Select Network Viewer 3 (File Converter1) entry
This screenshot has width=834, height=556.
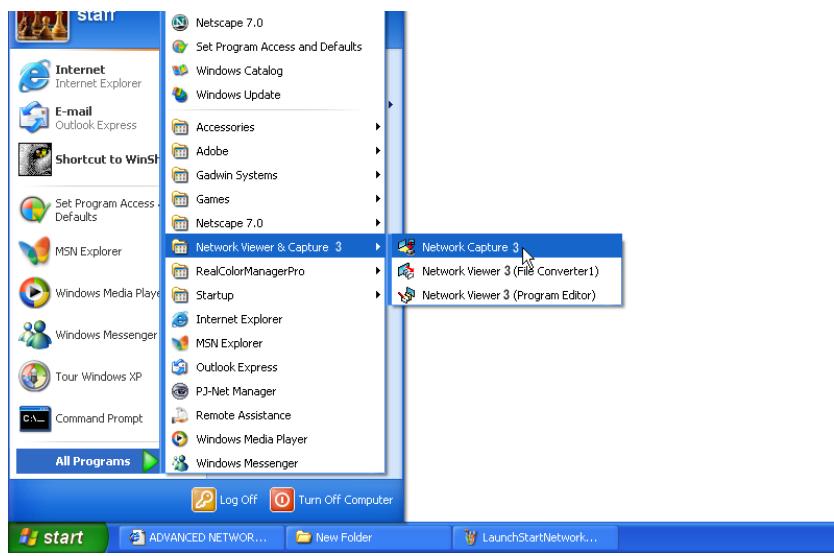pos(506,271)
